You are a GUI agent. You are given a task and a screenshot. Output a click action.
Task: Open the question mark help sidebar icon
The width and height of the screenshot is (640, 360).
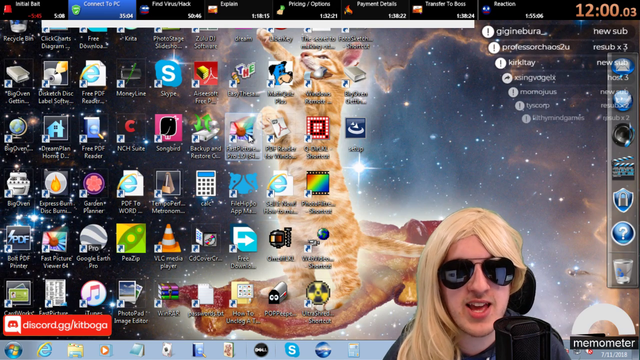click(623, 233)
